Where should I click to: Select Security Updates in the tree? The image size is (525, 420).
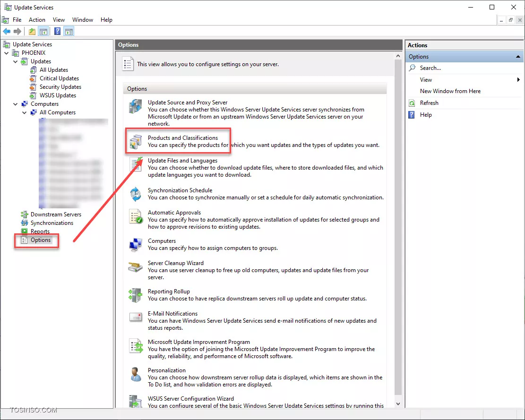pyautogui.click(x=60, y=87)
